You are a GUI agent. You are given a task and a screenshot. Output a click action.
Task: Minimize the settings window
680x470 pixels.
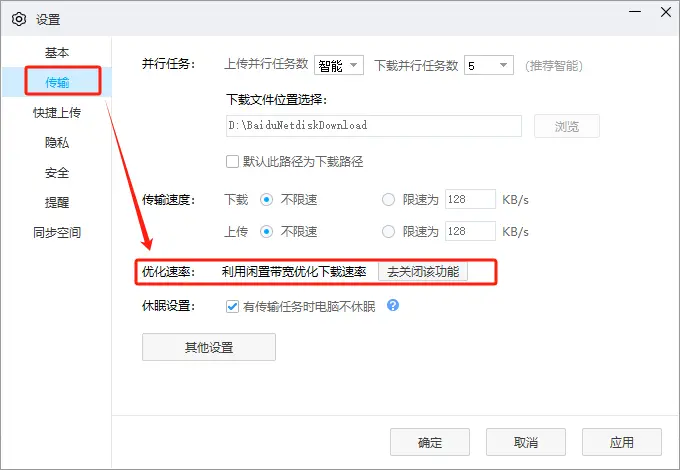pos(635,12)
